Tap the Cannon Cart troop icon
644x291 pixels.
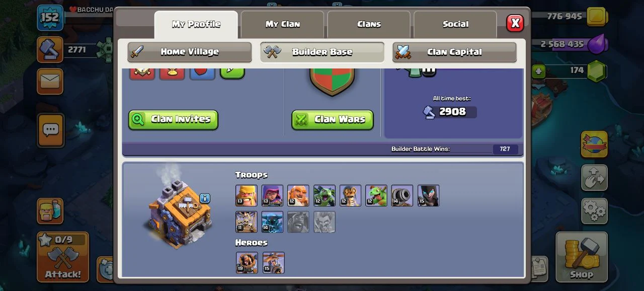click(402, 195)
